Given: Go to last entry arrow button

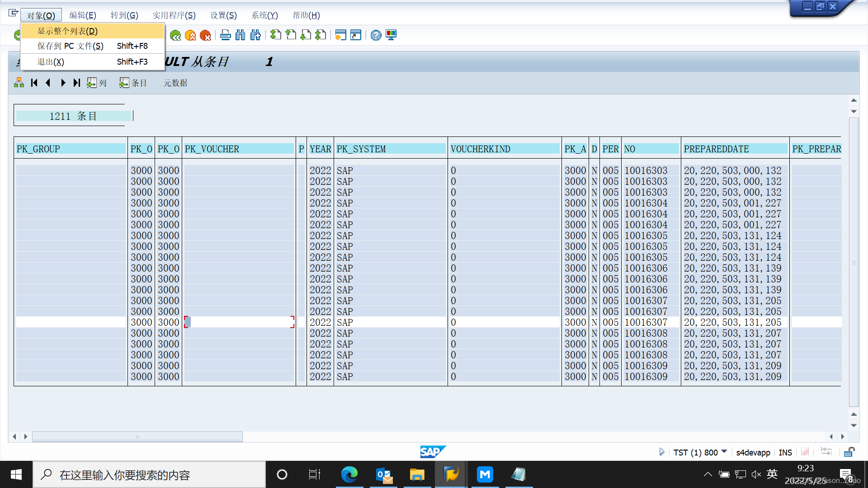Looking at the screenshot, I should (x=77, y=83).
